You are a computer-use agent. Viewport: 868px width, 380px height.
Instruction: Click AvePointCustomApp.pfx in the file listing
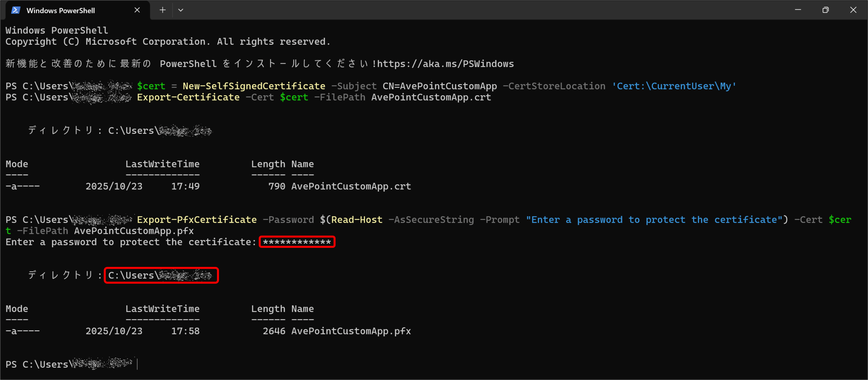click(x=351, y=331)
